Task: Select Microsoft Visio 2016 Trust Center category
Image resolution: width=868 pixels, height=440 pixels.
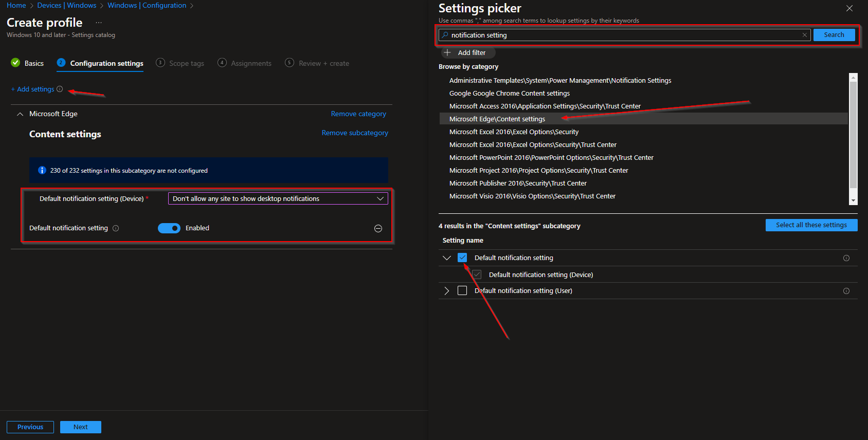Action: [x=644, y=196]
